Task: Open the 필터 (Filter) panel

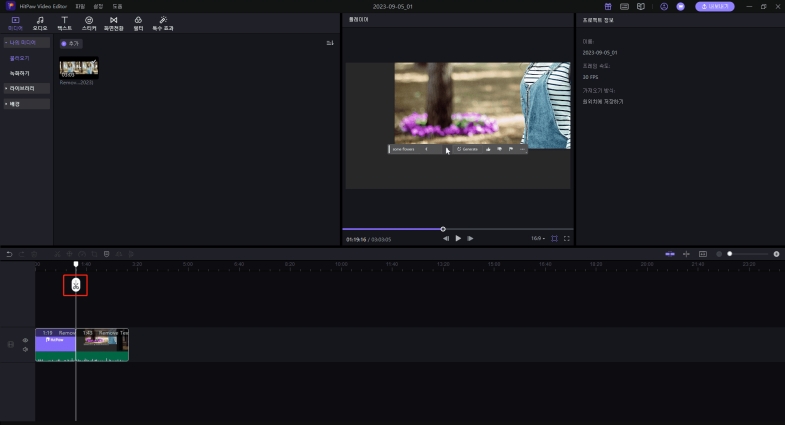Action: pyautogui.click(x=138, y=23)
